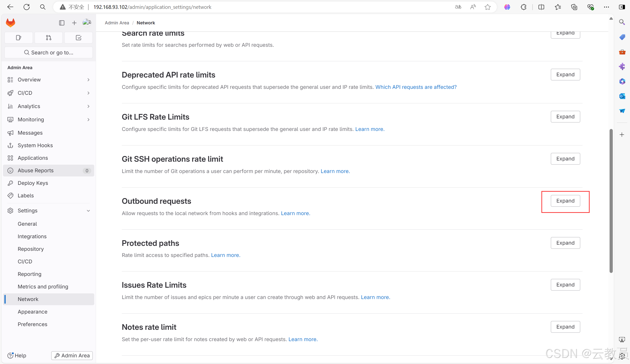Screen dimensions: 630x364
Task: Open 'Which API requests are affected?' link
Action: click(416, 87)
